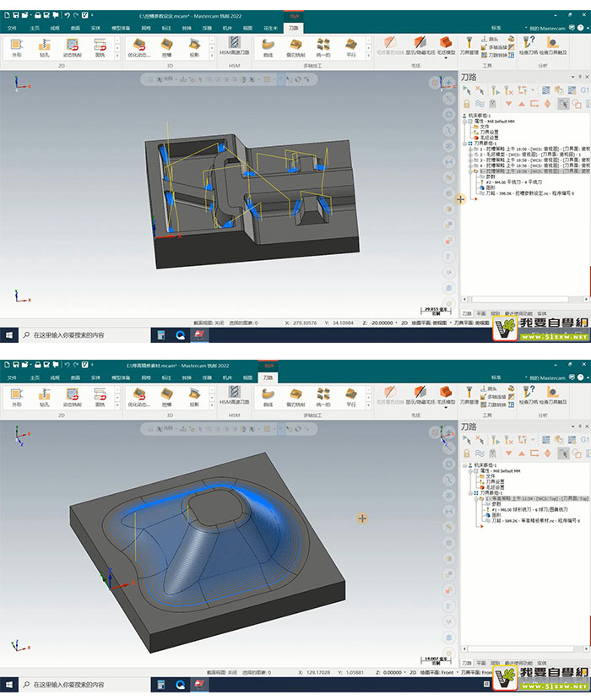The width and height of the screenshot is (591, 700).
Task: Click the G1 post icon in top 刀路 panel
Action: click(x=584, y=90)
